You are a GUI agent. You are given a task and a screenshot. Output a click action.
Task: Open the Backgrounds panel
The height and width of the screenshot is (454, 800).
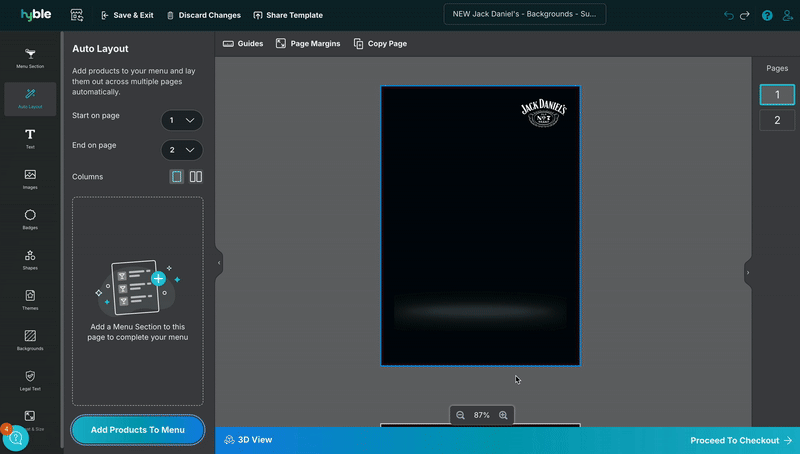click(30, 340)
